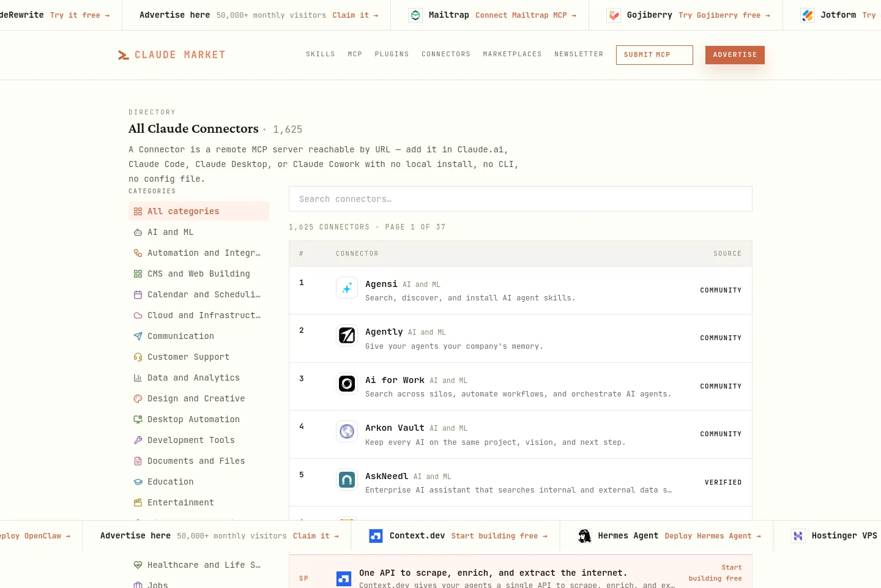Click the Gojiberry logo in top banner
The height and width of the screenshot is (588, 881).
[x=614, y=15]
